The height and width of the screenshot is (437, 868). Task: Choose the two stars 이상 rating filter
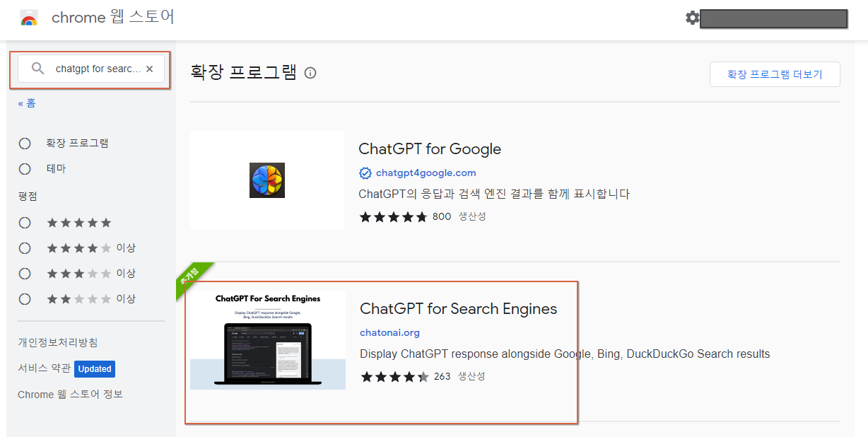point(25,299)
